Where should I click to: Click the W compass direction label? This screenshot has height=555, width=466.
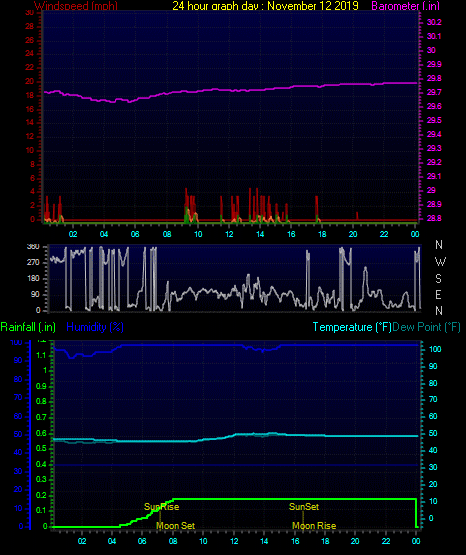tap(440, 262)
